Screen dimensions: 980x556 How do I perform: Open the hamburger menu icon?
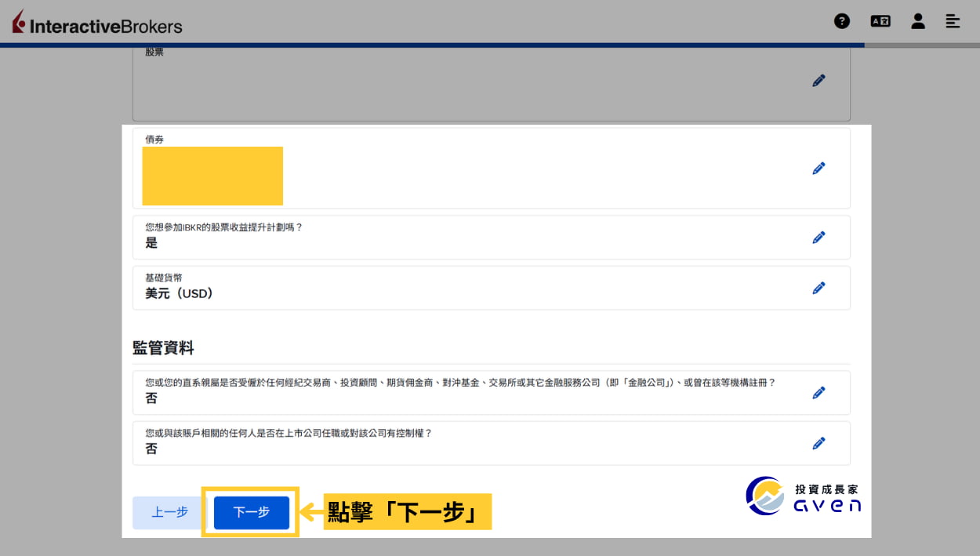[x=953, y=21]
